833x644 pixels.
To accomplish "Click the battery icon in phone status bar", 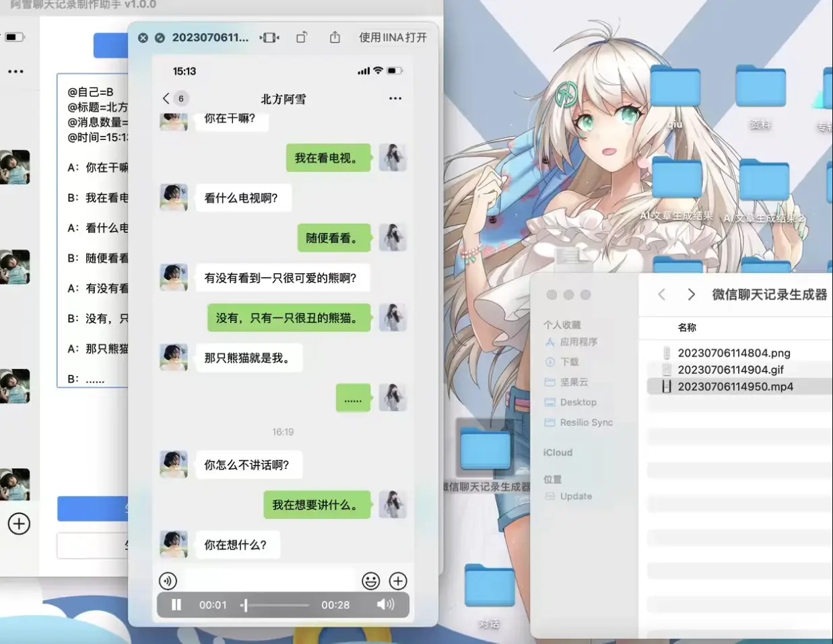I will tap(395, 71).
